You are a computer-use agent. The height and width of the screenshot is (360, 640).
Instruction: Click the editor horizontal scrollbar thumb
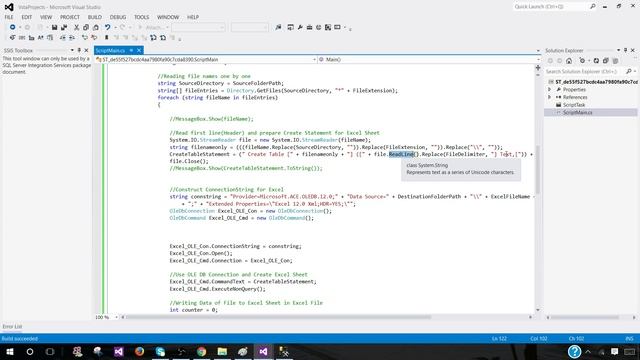coord(278,317)
